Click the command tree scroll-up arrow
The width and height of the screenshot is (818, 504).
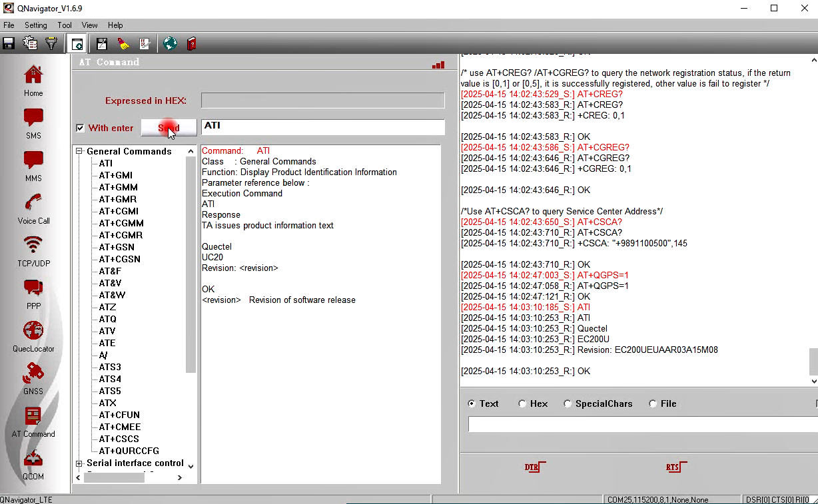click(x=191, y=151)
